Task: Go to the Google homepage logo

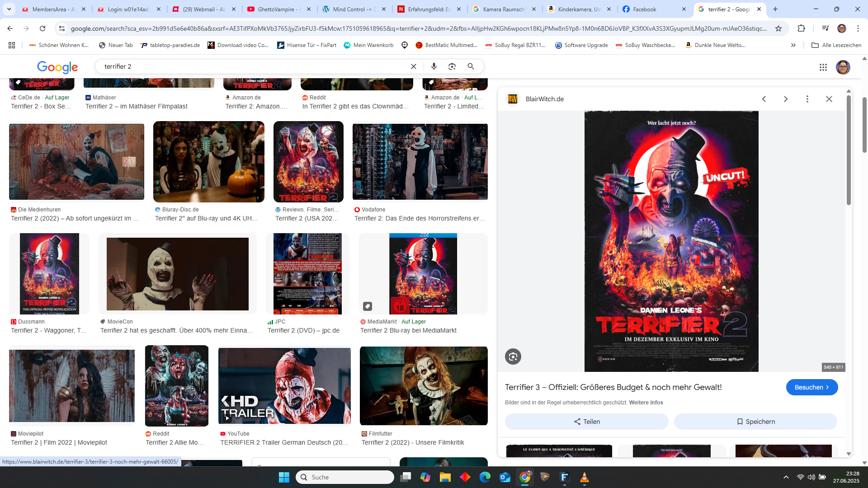Action: coord(57,67)
